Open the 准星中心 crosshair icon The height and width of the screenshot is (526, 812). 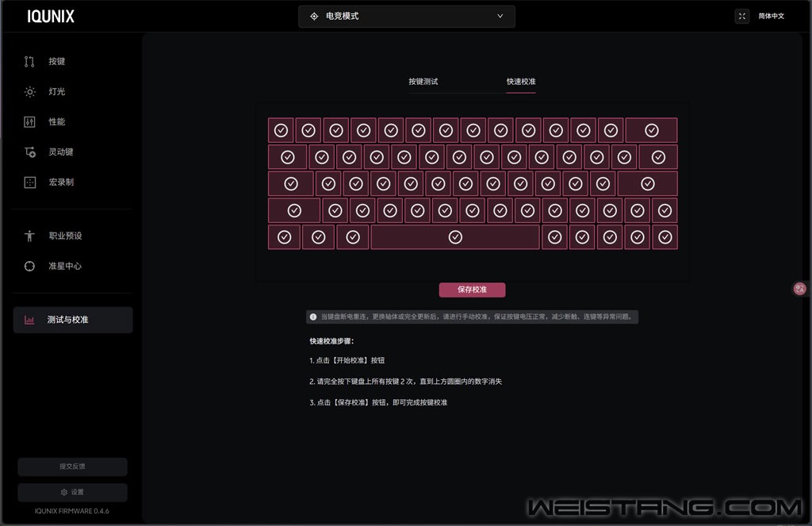click(x=29, y=266)
